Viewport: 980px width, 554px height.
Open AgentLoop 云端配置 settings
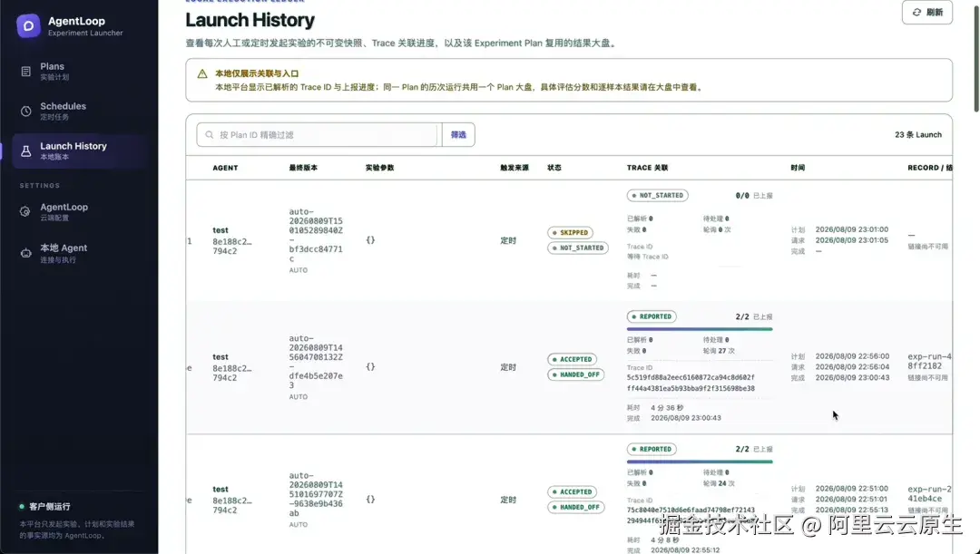(x=80, y=212)
